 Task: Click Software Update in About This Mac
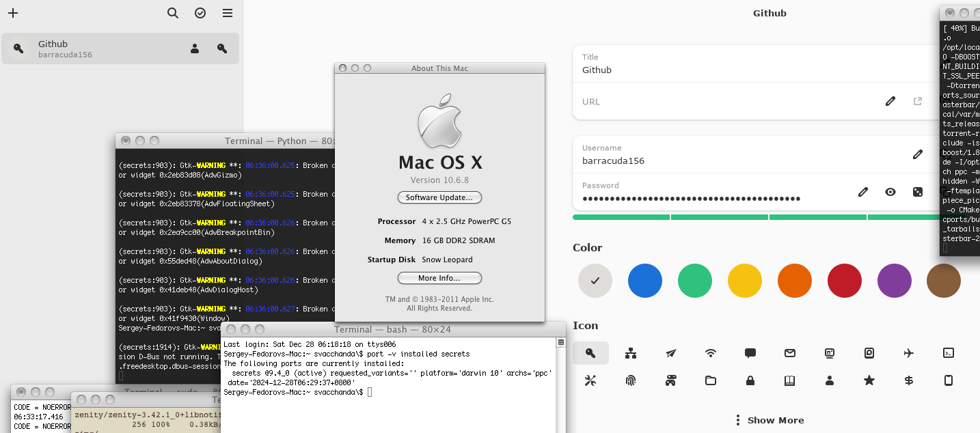[x=439, y=197]
